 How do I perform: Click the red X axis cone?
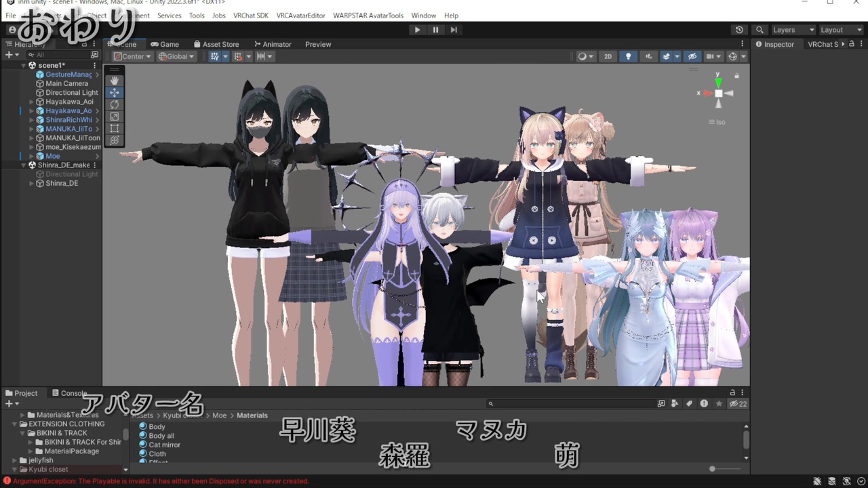707,94
